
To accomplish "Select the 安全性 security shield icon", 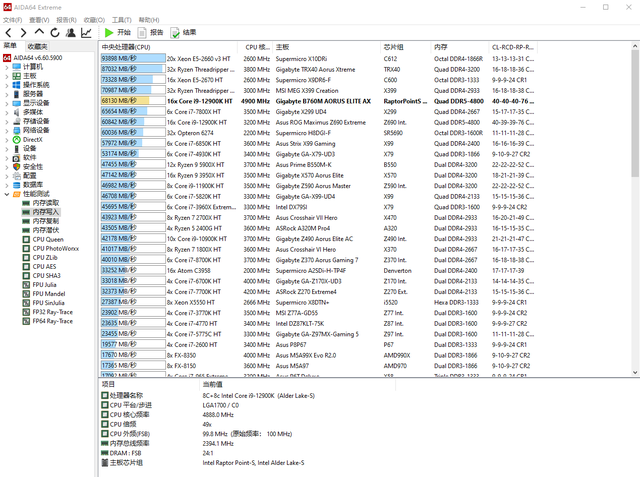I will click(x=17, y=167).
